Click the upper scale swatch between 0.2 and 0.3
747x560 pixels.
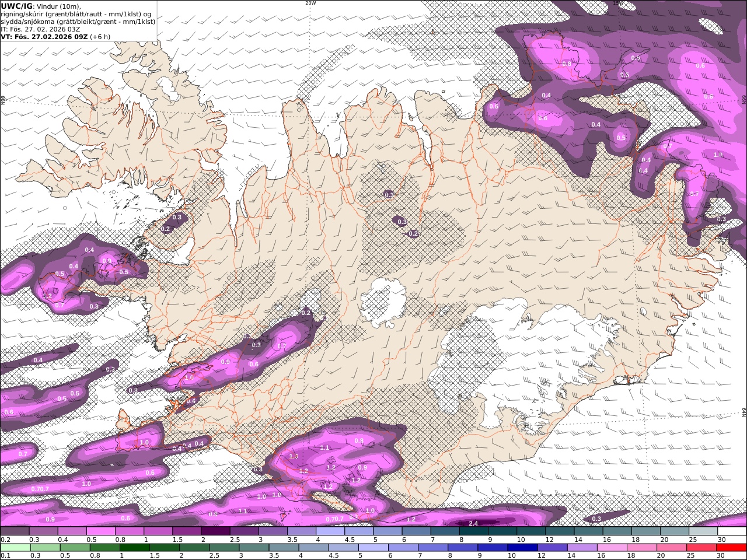click(15, 531)
